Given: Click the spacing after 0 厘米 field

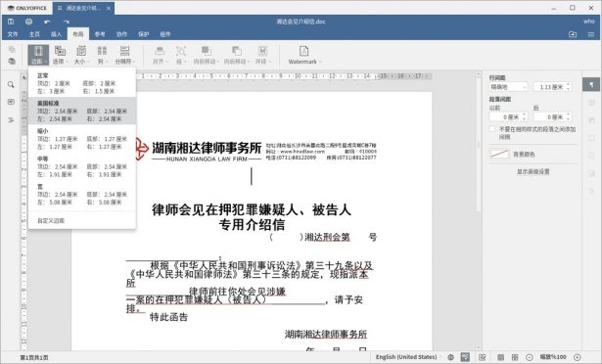Looking at the screenshot, I should [x=552, y=116].
